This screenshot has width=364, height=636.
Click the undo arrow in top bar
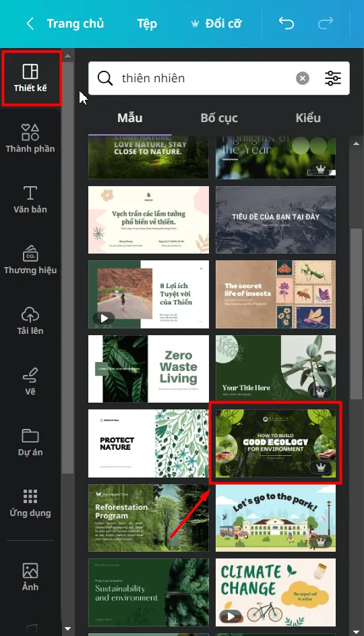click(x=286, y=24)
